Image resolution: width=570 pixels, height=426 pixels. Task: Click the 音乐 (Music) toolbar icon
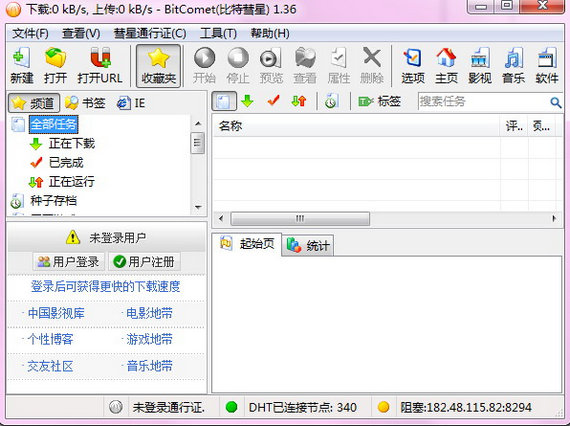(x=513, y=58)
